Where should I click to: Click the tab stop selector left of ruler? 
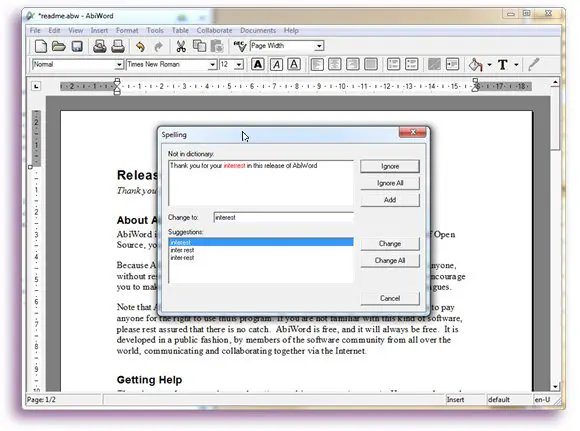coord(36,87)
